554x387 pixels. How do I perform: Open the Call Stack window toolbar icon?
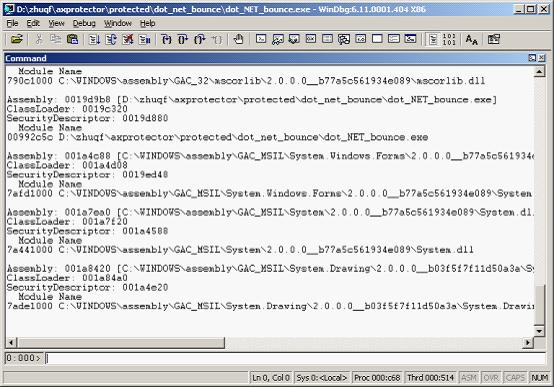pyautogui.click(x=344, y=39)
